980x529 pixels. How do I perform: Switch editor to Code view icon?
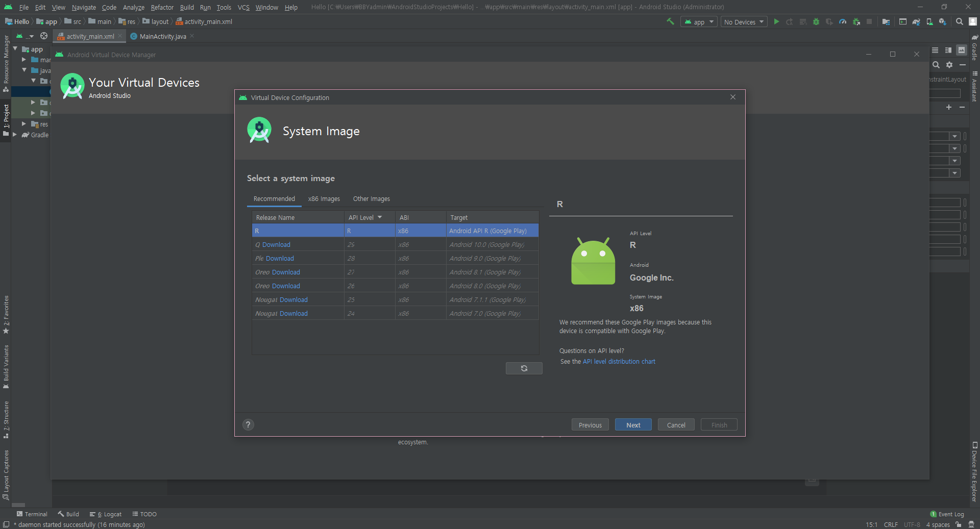pyautogui.click(x=935, y=50)
